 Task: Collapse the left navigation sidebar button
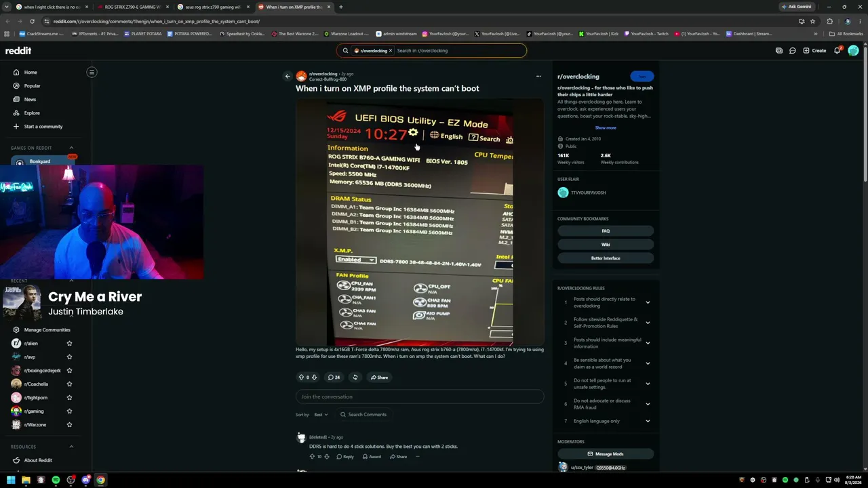[92, 72]
